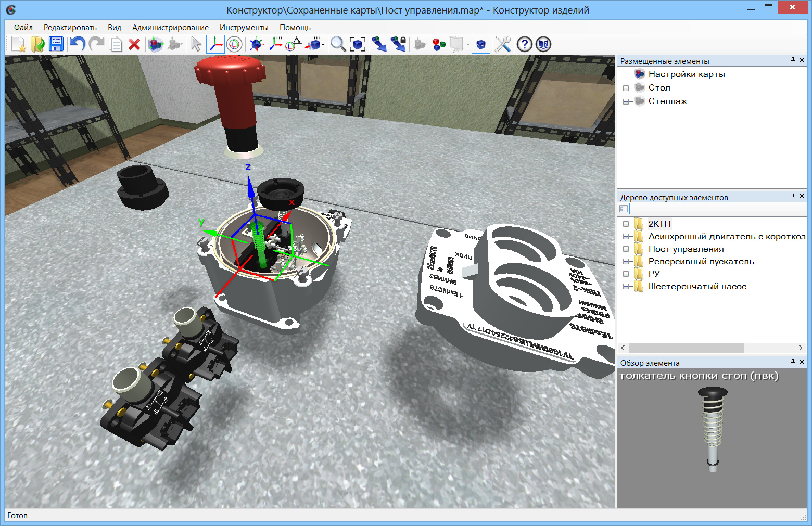Close the Обзор элемента panel

(802, 362)
